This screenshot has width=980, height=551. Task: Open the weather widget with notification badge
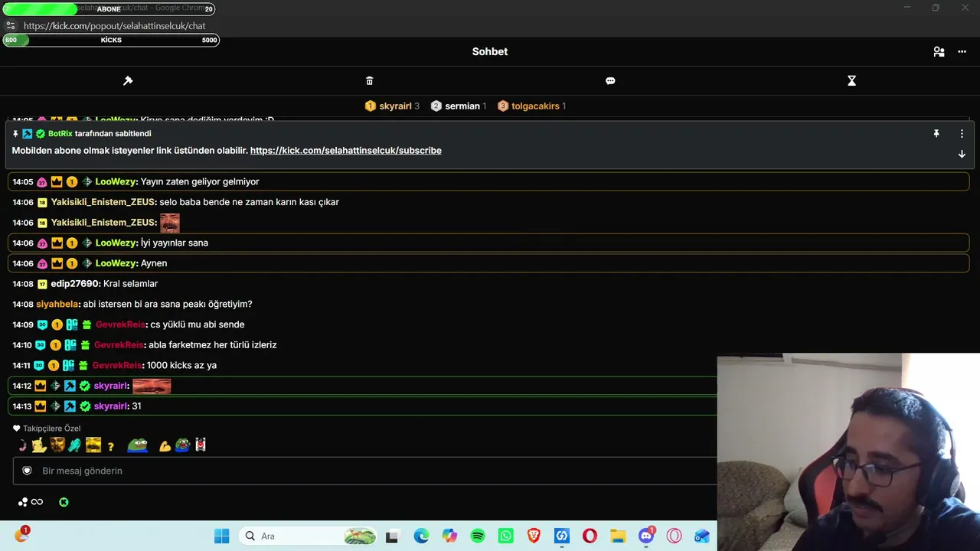coord(21,535)
